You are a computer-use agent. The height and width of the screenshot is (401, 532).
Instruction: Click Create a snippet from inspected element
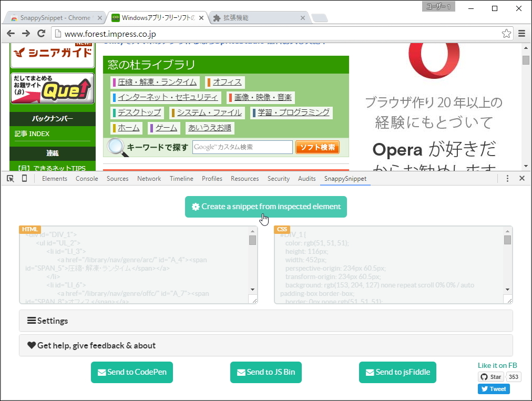[x=265, y=207]
